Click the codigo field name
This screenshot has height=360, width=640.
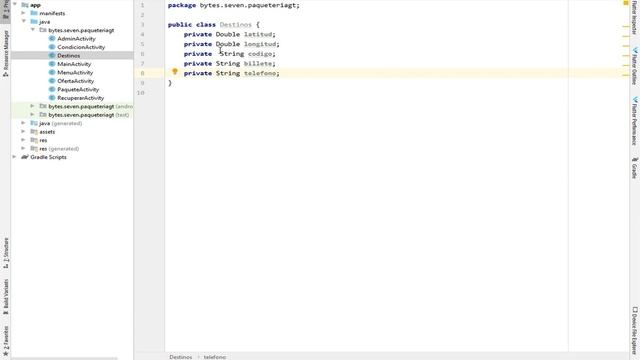click(260, 54)
